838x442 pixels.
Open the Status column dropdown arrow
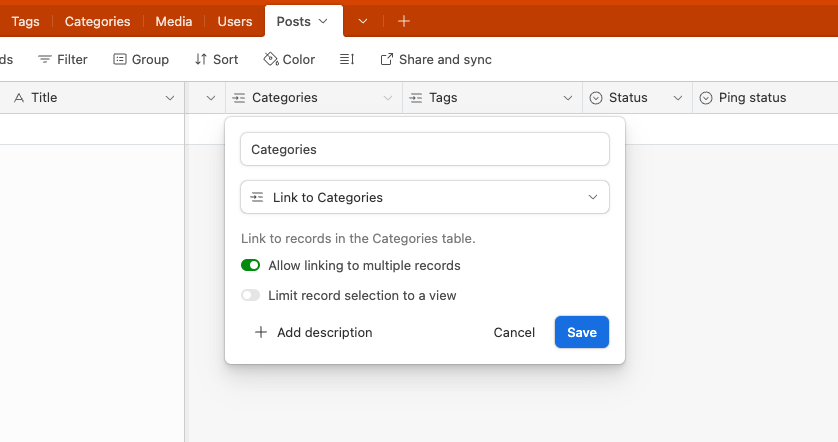[x=677, y=98]
